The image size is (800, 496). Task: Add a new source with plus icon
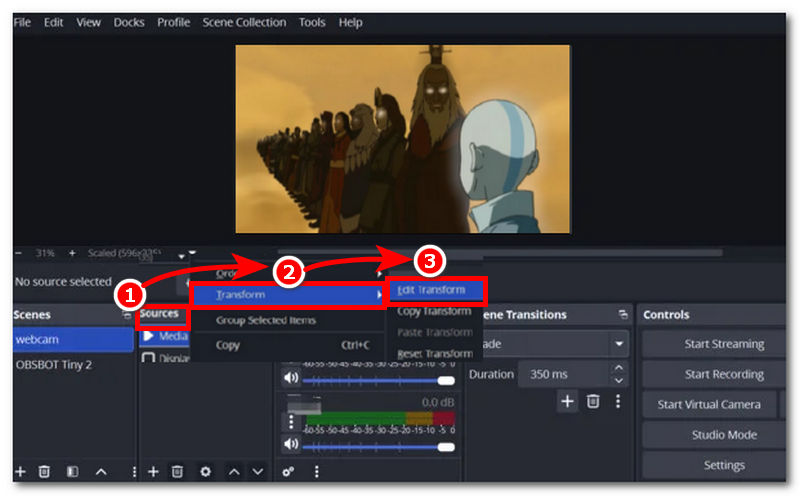(x=153, y=472)
